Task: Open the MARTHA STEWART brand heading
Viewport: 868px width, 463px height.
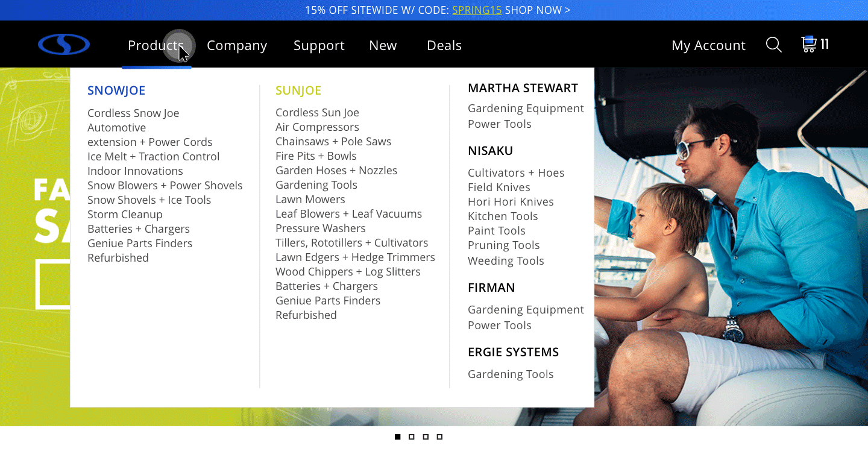Action: click(x=523, y=88)
